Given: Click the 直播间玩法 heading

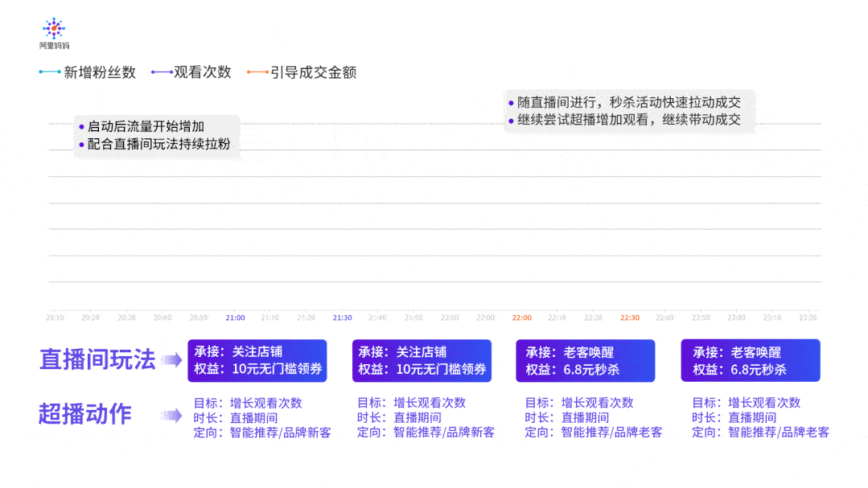Looking at the screenshot, I should 97,359.
